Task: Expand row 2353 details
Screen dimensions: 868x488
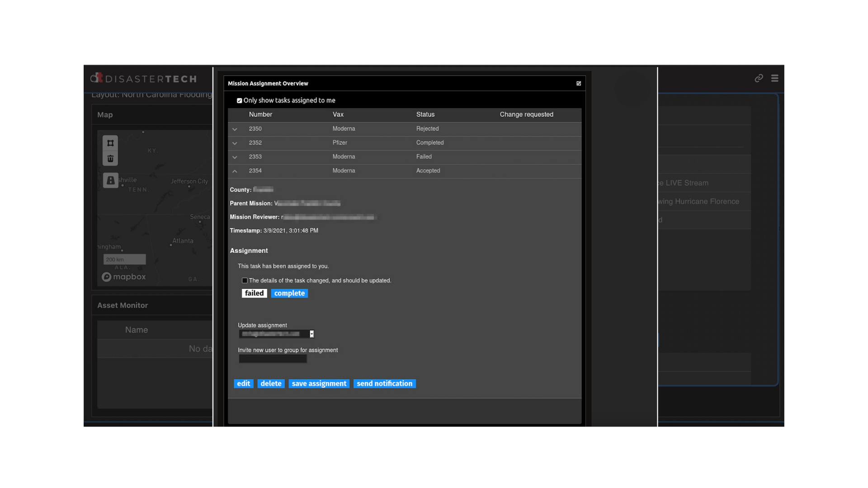Action: 235,157
